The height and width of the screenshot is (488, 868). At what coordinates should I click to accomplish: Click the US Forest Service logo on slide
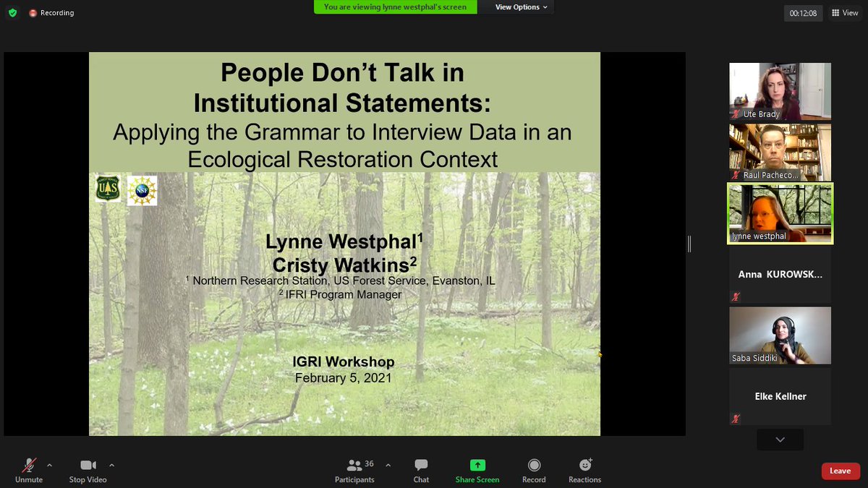(108, 189)
